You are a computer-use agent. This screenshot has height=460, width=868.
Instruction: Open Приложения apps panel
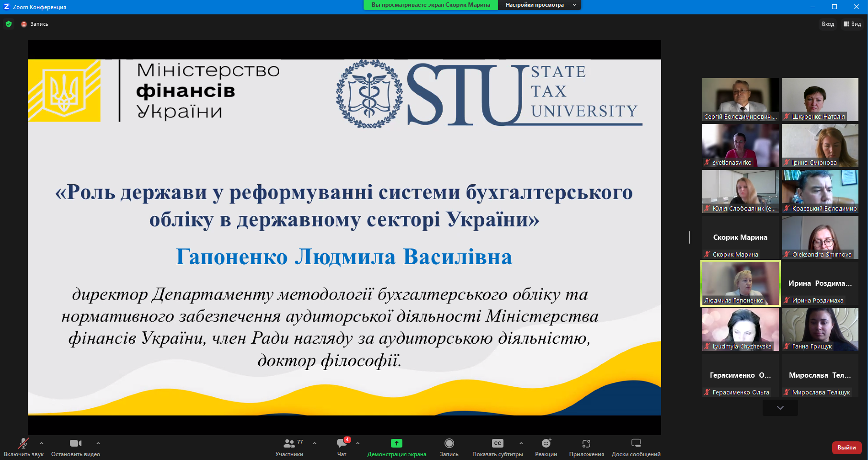pyautogui.click(x=586, y=448)
